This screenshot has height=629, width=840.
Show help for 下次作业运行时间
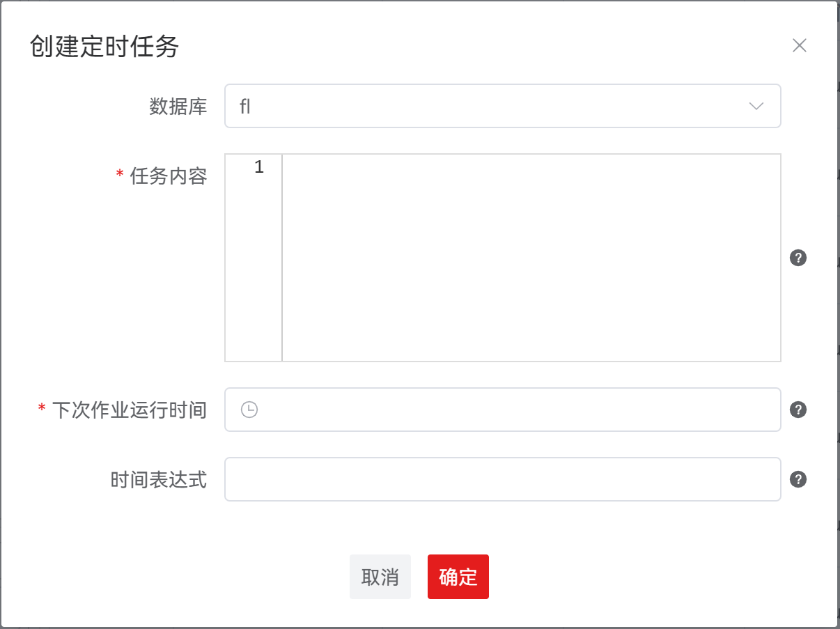pos(798,410)
